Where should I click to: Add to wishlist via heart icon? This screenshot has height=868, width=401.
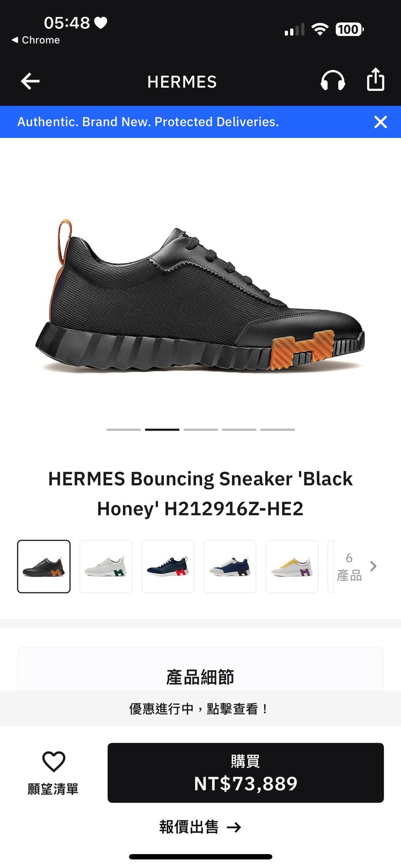(53, 762)
